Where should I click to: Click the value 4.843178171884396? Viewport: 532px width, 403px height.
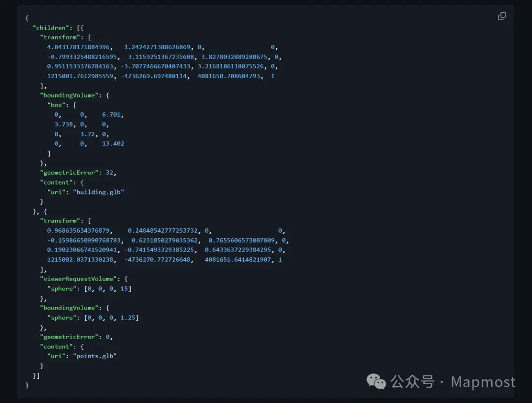[x=78, y=47]
